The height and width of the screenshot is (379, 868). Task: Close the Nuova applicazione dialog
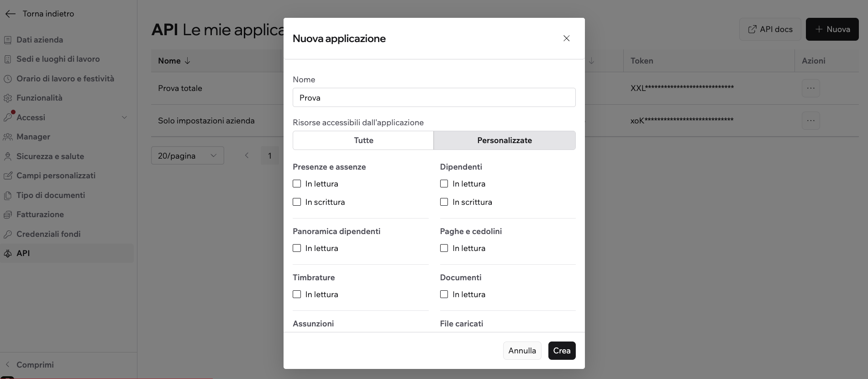tap(566, 38)
